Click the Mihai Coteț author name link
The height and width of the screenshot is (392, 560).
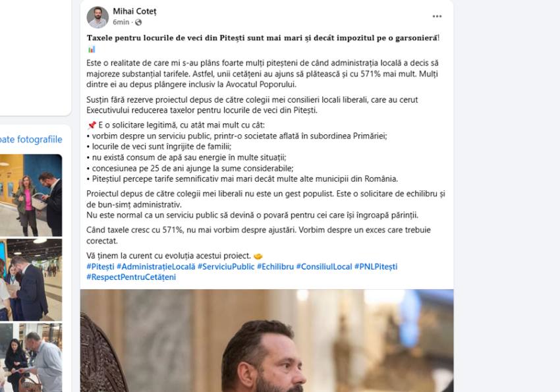tap(134, 10)
